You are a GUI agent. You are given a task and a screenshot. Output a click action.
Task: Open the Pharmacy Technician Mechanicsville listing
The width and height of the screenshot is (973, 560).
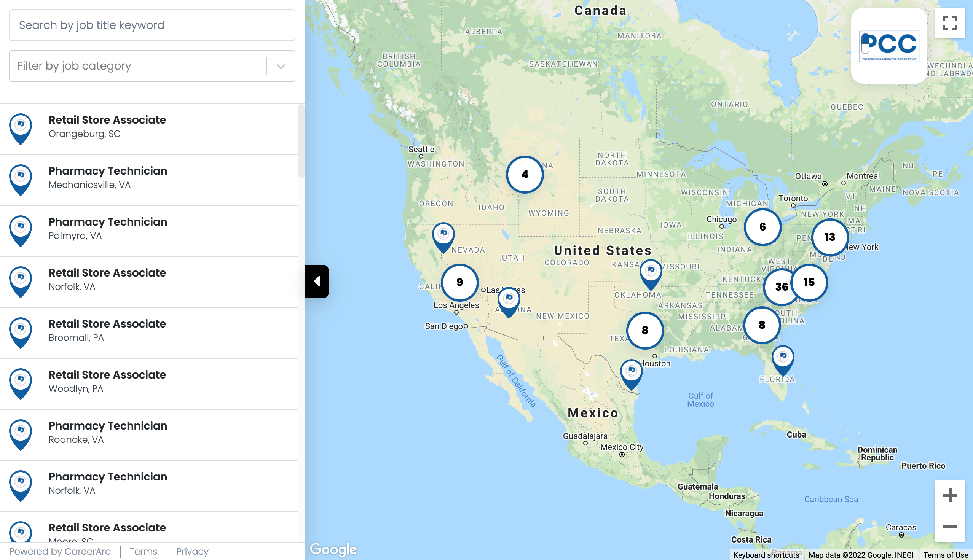pos(149,180)
